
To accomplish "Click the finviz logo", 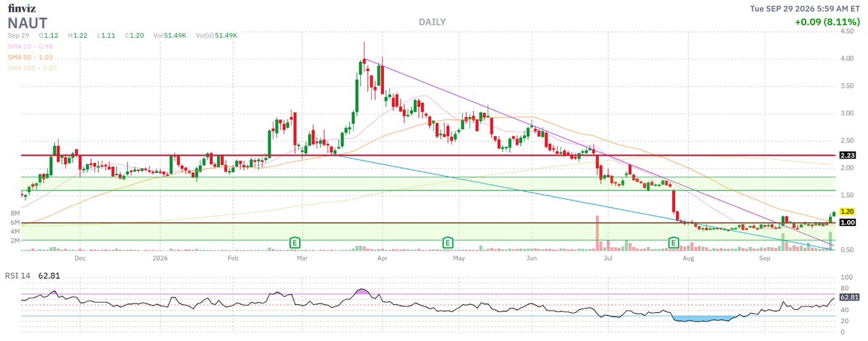I will point(22,8).
